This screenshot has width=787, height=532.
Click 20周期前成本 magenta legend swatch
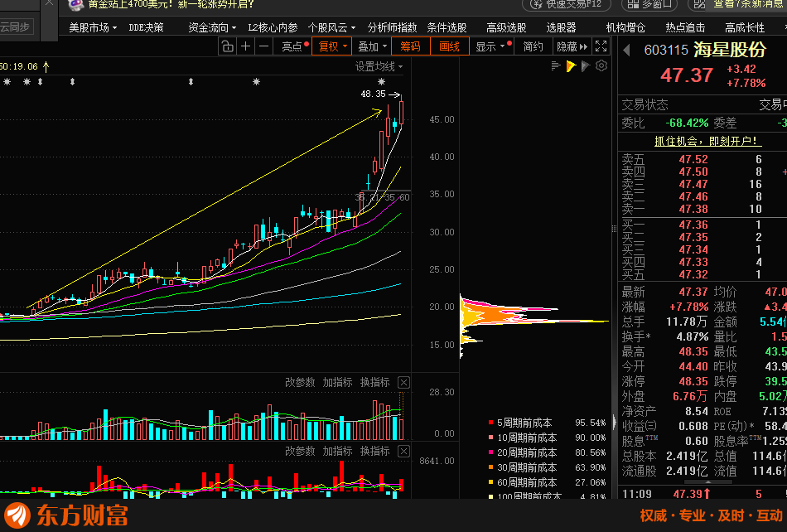(491, 452)
